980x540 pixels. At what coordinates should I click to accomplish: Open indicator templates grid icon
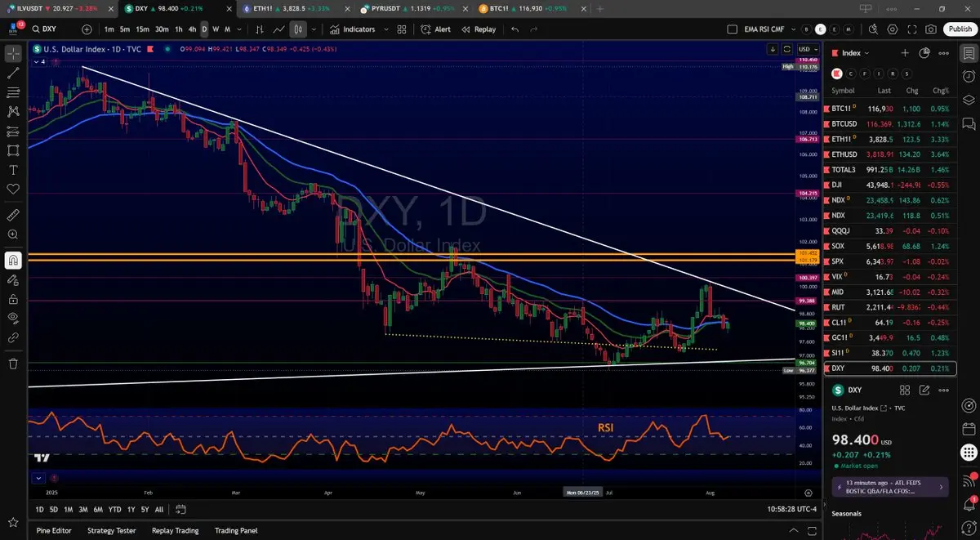(x=401, y=29)
